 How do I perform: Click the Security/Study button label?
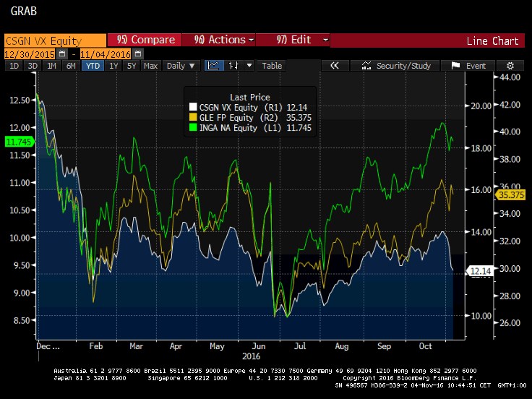(x=403, y=66)
